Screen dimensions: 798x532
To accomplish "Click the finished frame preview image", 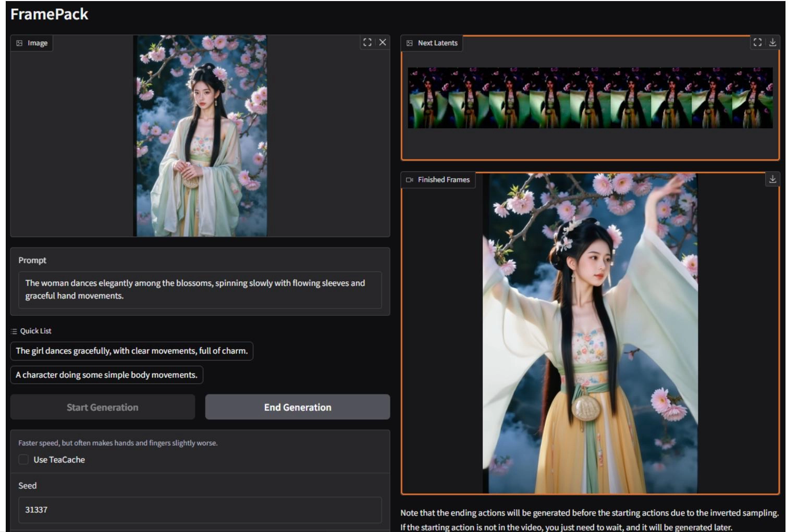I will (592, 339).
